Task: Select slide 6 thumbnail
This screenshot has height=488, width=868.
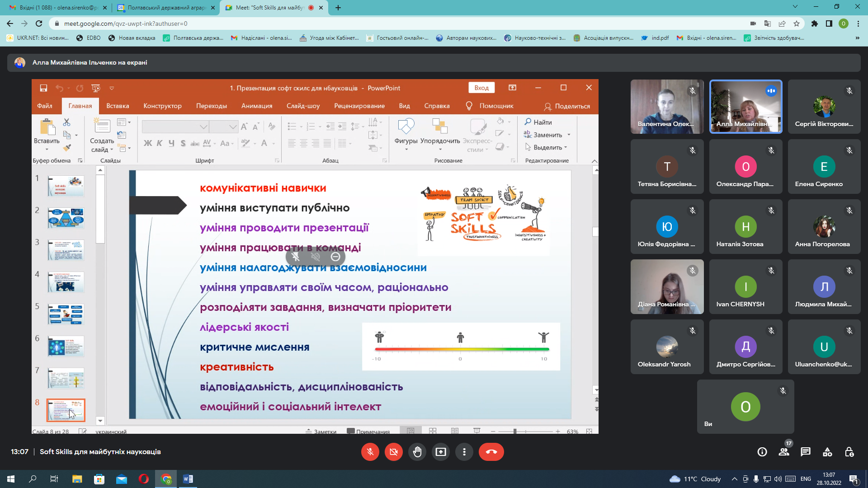Action: point(66,346)
